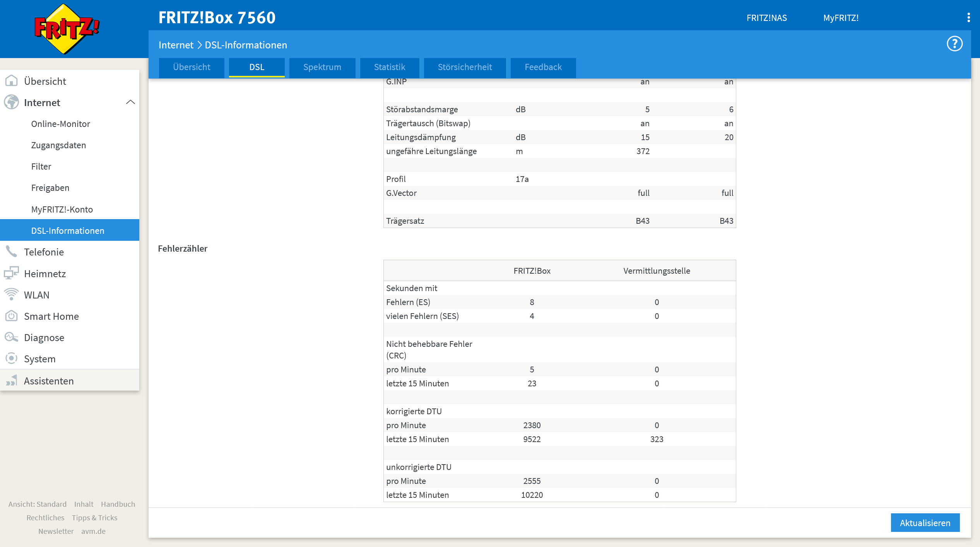980x547 pixels.
Task: Click the Heimnetz network computers icon
Action: [12, 273]
